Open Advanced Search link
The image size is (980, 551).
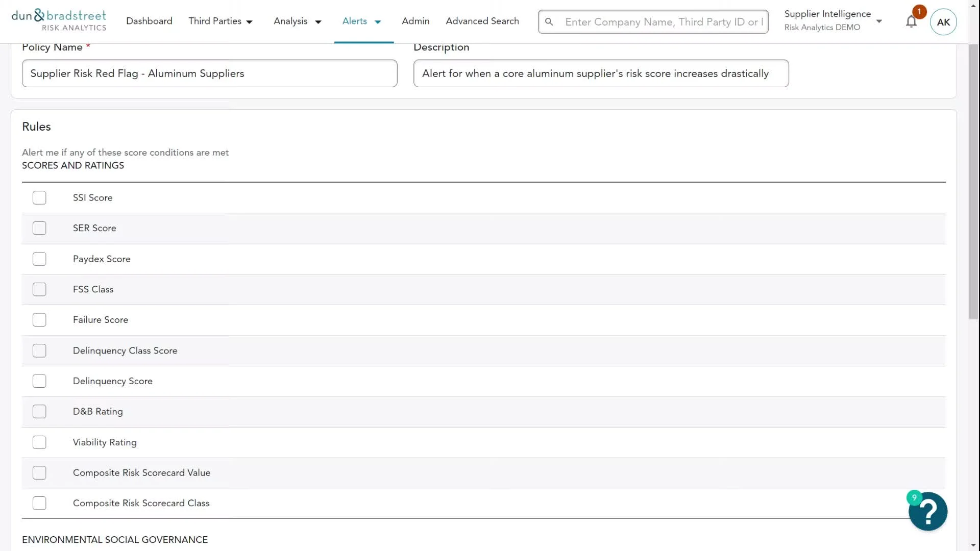pos(482,21)
